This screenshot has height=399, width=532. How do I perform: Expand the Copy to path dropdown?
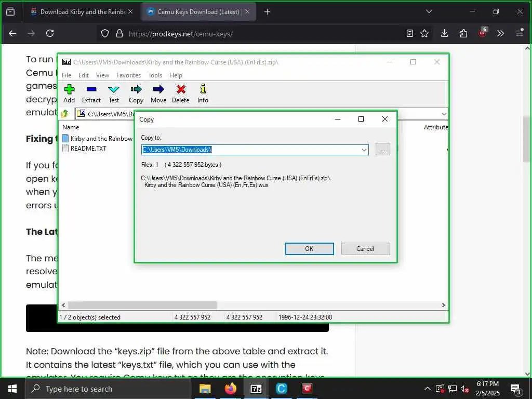364,150
